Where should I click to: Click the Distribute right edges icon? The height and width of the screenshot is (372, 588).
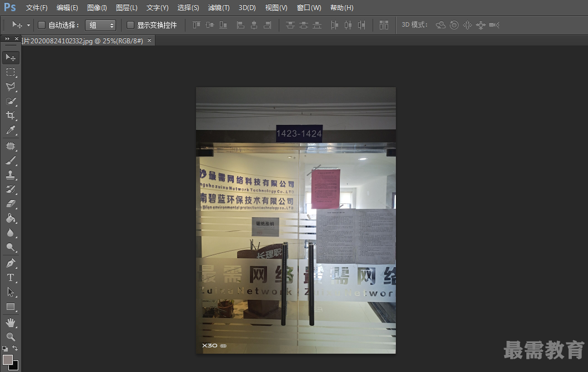click(361, 25)
